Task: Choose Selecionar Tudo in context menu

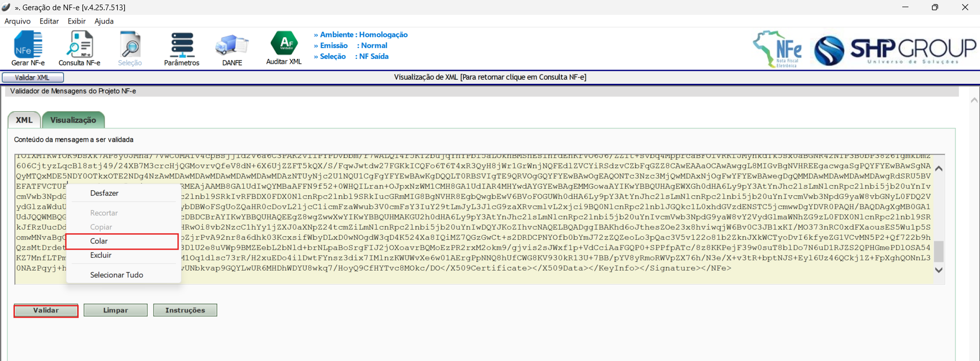Action: 117,275
